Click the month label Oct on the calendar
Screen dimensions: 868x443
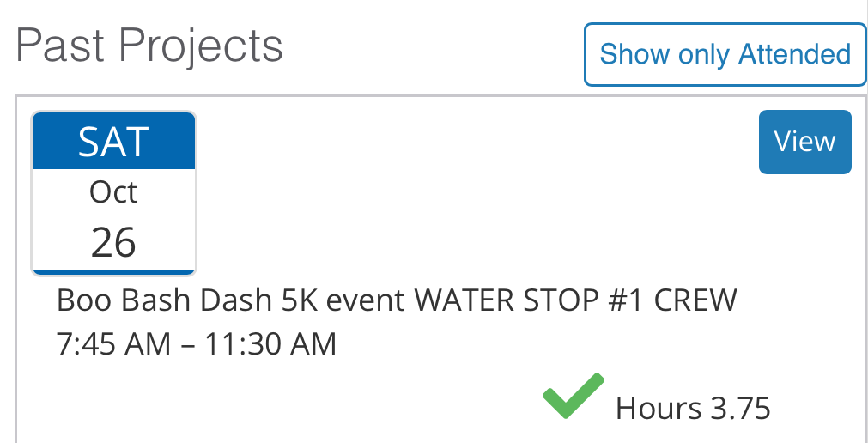point(114,192)
